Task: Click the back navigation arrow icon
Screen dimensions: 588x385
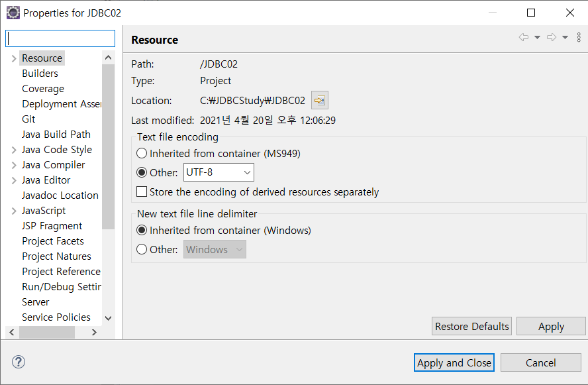Action: 524,37
